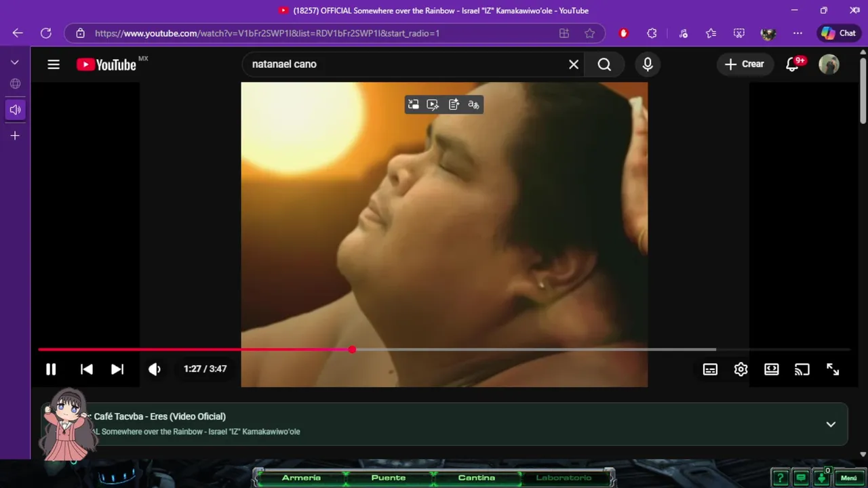Click the picture-in-picture overlay icon

click(413, 104)
